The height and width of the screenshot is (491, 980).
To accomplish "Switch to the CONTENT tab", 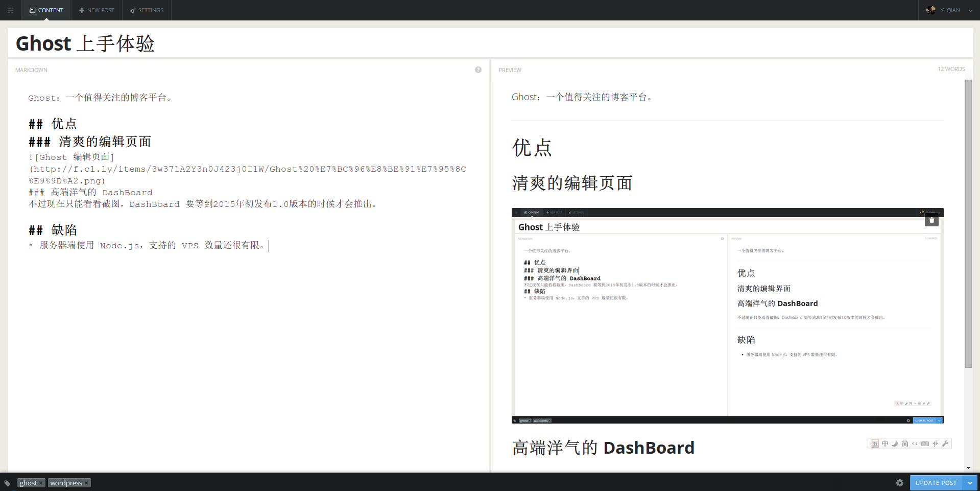I will click(46, 10).
